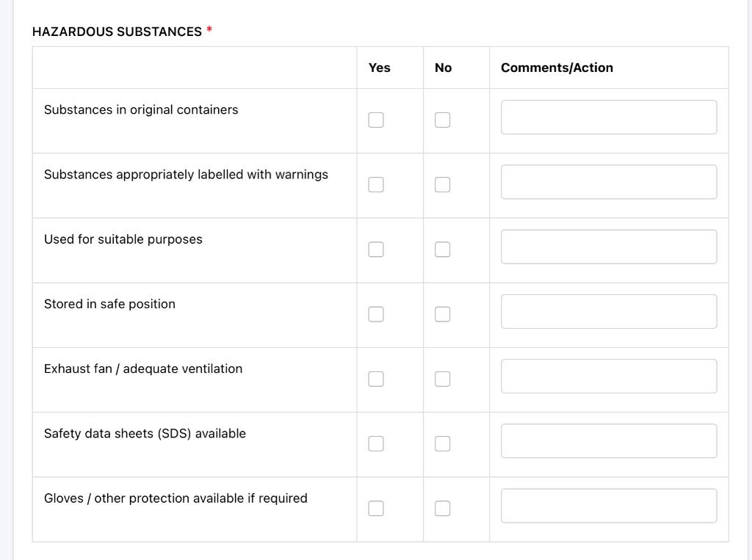
Task: Click the comment field for gloves protection row
Action: click(x=608, y=505)
